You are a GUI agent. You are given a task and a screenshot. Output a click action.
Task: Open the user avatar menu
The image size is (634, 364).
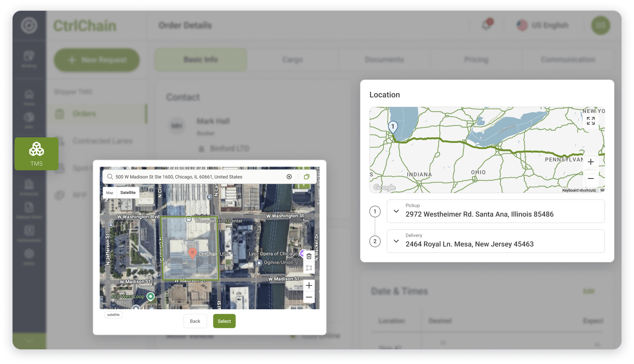(x=601, y=25)
